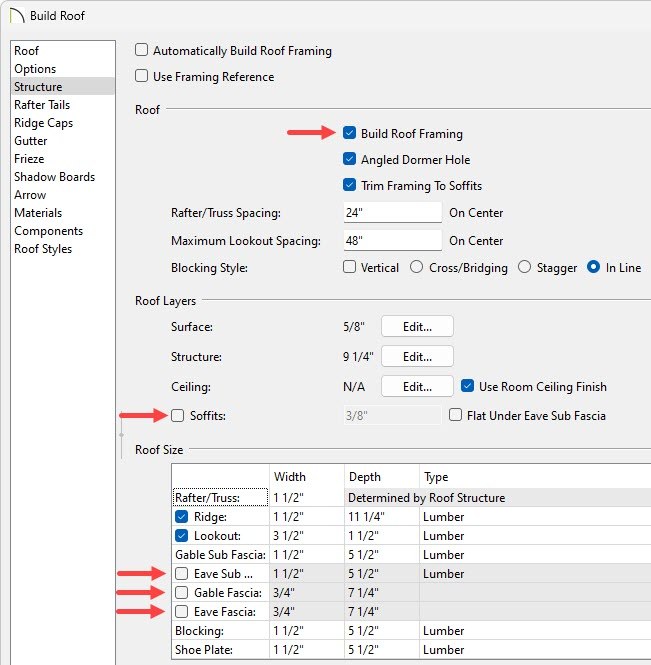The image size is (651, 665).
Task: Click the Rafter/Truss Spacing field
Action: [x=392, y=212]
